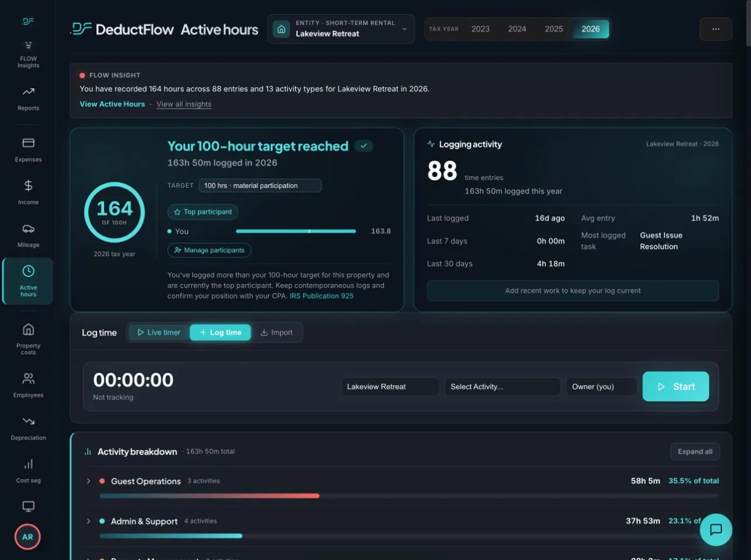Click the Guest Issue Resolution task value

click(661, 241)
